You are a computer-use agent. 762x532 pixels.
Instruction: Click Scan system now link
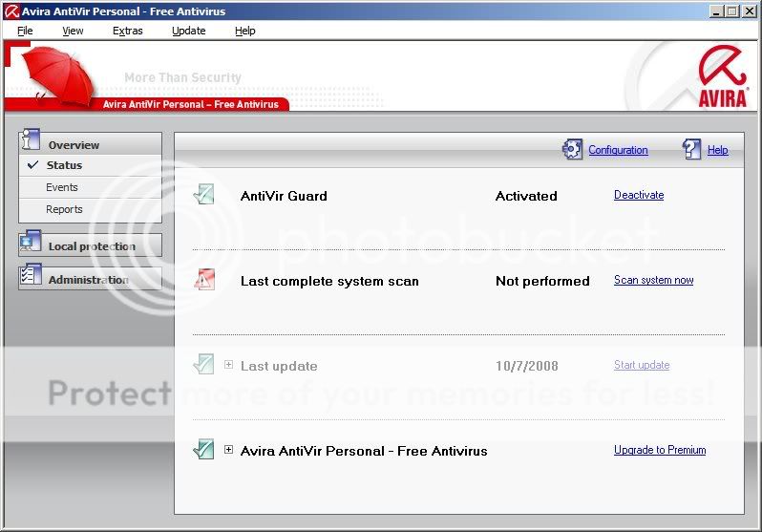[x=654, y=280]
